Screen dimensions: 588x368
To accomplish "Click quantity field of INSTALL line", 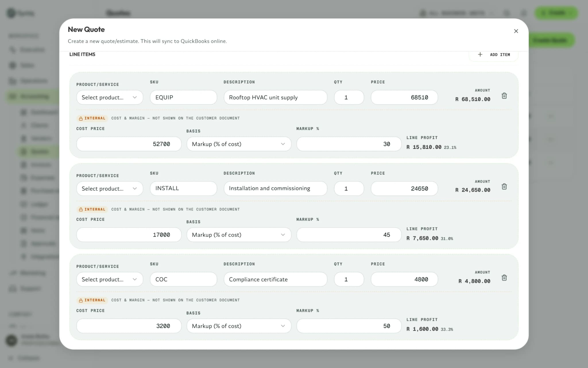I will (x=349, y=189).
